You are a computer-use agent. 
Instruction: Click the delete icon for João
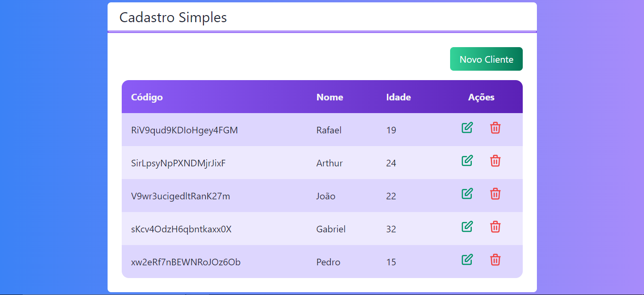[495, 193]
